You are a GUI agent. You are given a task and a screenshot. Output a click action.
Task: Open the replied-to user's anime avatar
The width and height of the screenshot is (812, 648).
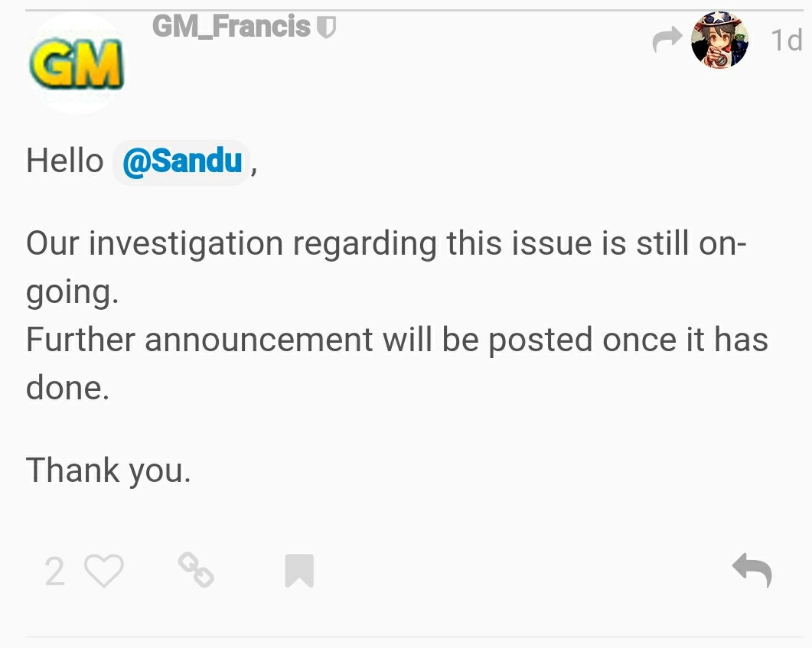point(719,41)
